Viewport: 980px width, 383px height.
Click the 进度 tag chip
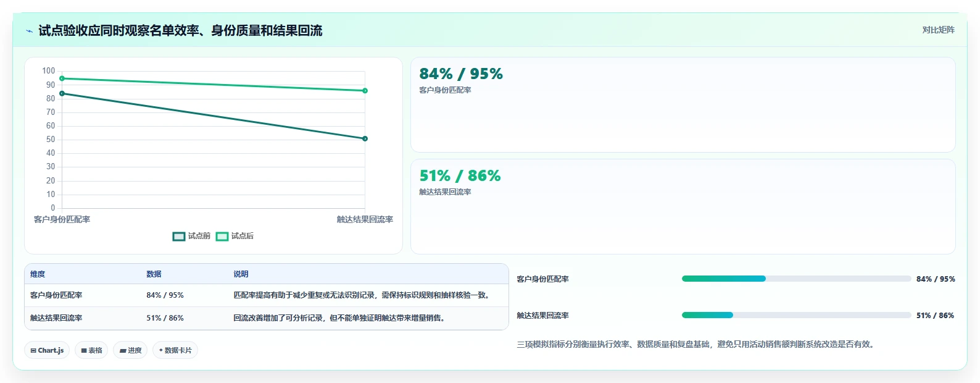tap(130, 350)
